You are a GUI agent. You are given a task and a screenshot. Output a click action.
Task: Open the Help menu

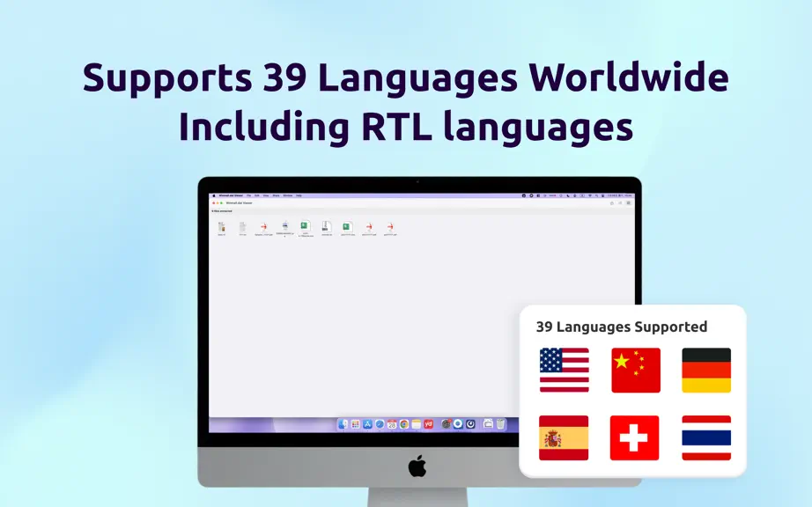coord(299,195)
